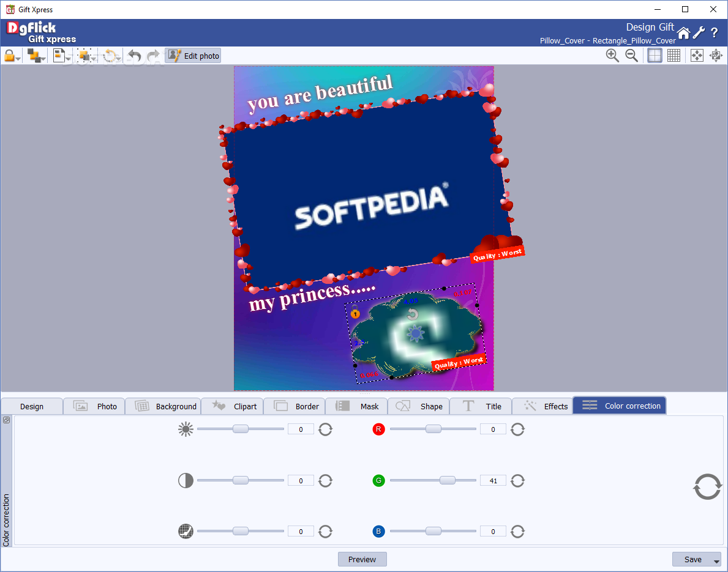
Task: Reset all color corrections
Action: pyautogui.click(x=707, y=486)
